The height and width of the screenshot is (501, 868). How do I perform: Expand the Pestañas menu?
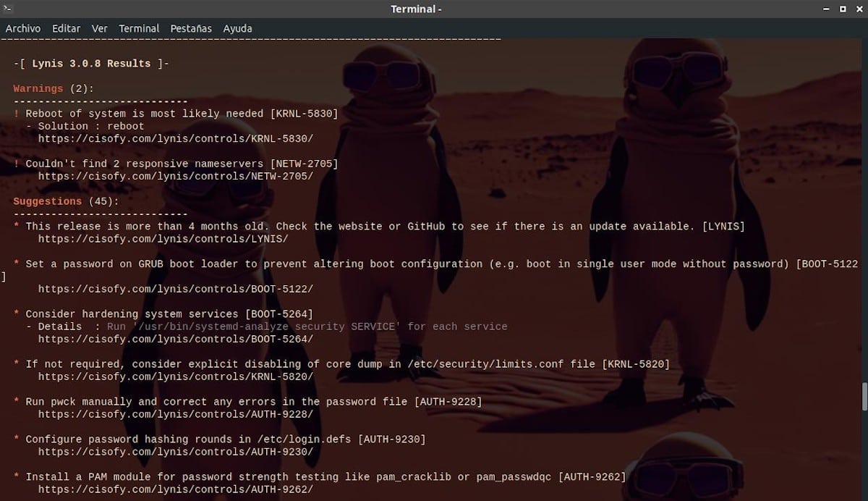point(191,28)
